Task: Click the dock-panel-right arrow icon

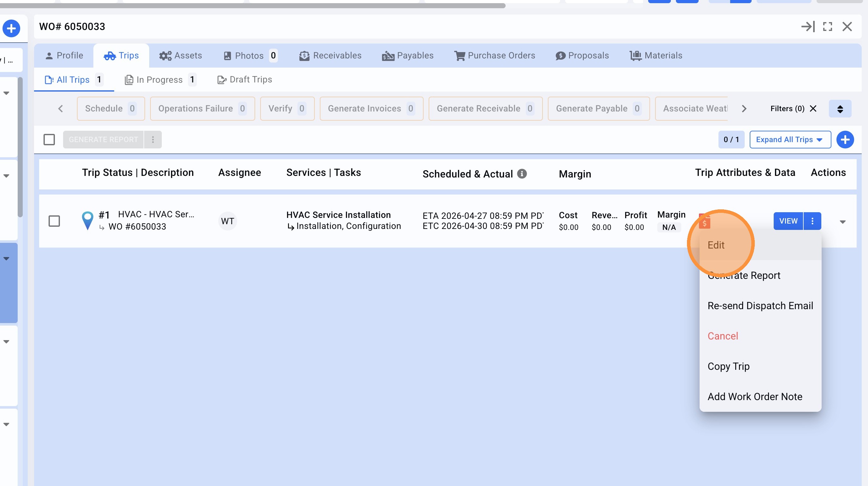Action: click(808, 27)
